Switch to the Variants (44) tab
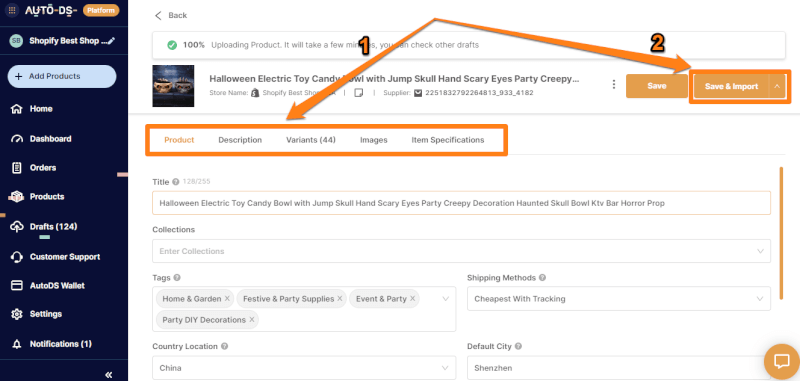This screenshot has width=800, height=381. (311, 140)
